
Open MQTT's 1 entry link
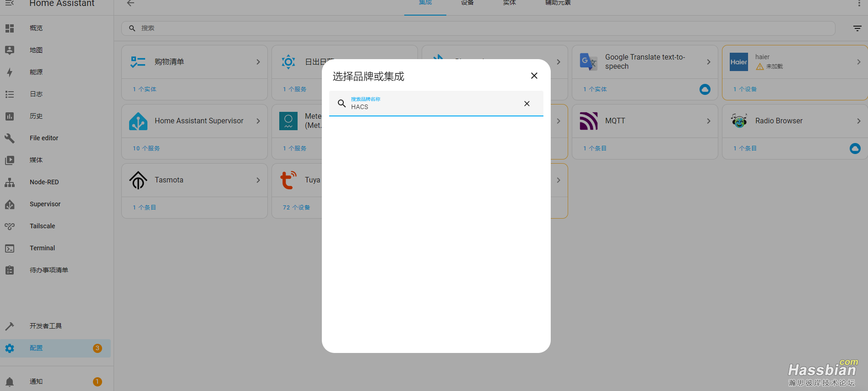595,149
